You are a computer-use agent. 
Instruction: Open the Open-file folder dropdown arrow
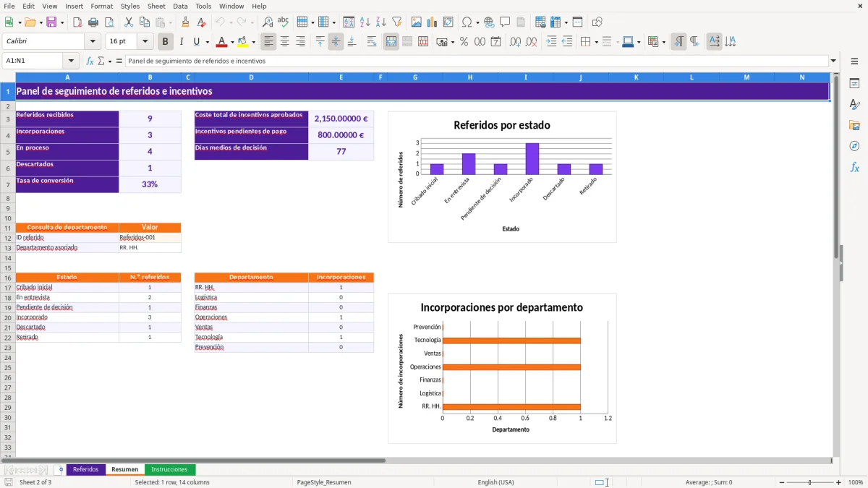tap(41, 22)
